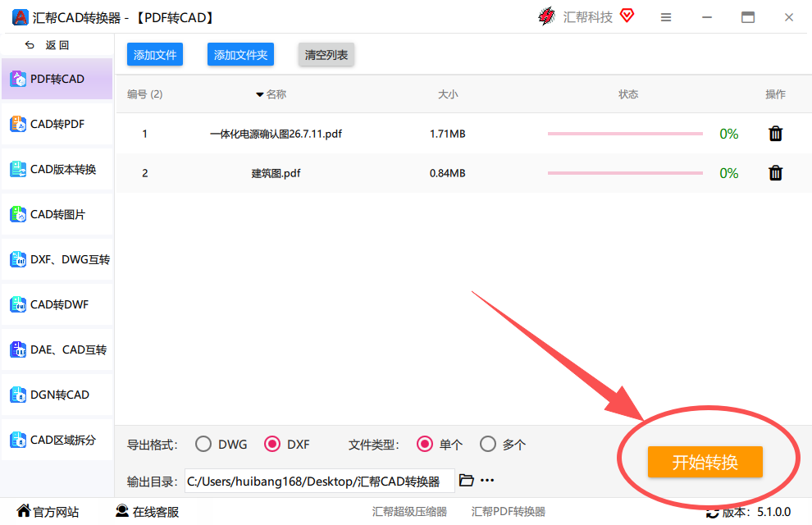Open CAD版本转换 mode
Screen dimensions: 812x525
coord(57,169)
